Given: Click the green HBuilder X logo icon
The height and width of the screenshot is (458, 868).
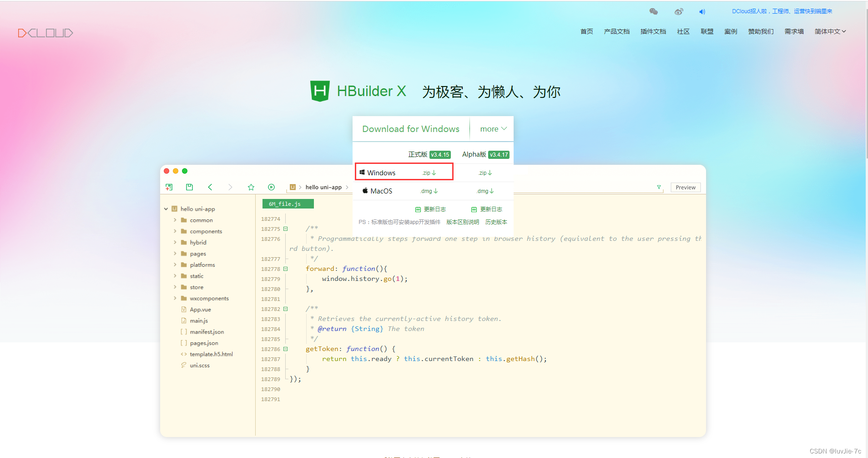Looking at the screenshot, I should pos(320,91).
